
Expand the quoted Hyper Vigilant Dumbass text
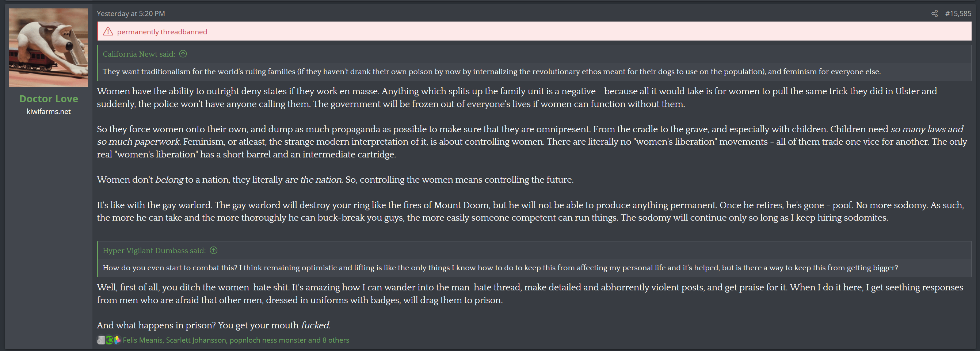(534, 268)
